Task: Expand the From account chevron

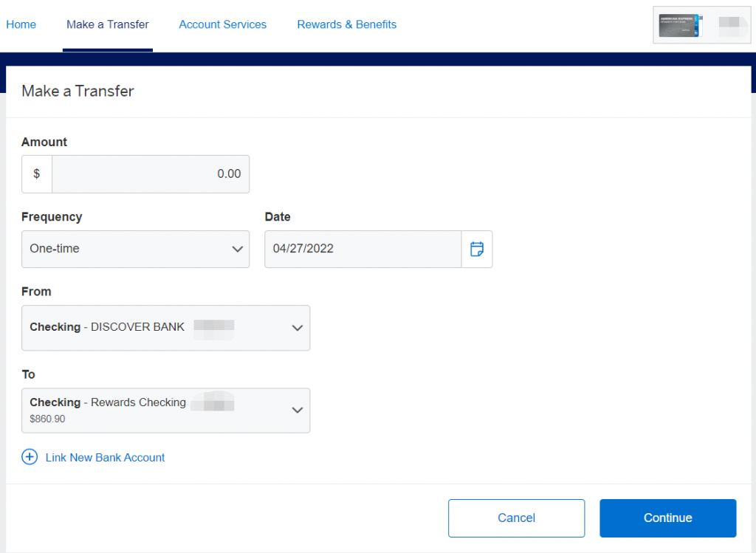Action: [298, 328]
